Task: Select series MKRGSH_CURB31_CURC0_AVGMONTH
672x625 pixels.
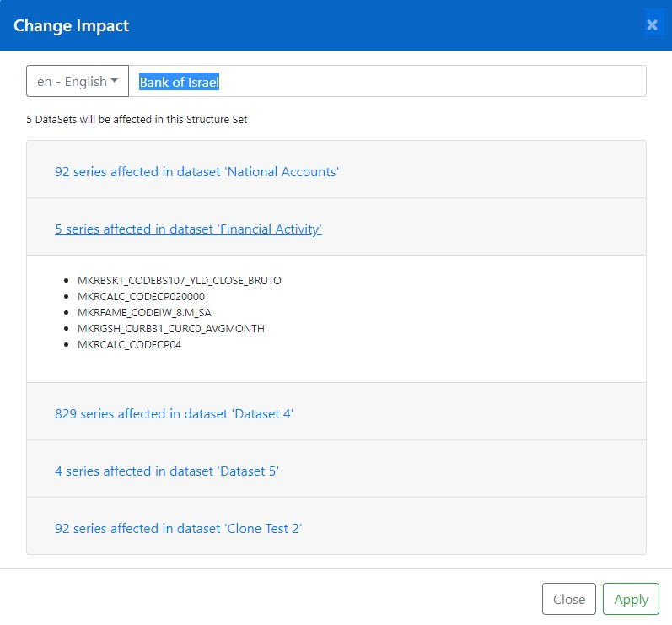Action: pos(170,328)
